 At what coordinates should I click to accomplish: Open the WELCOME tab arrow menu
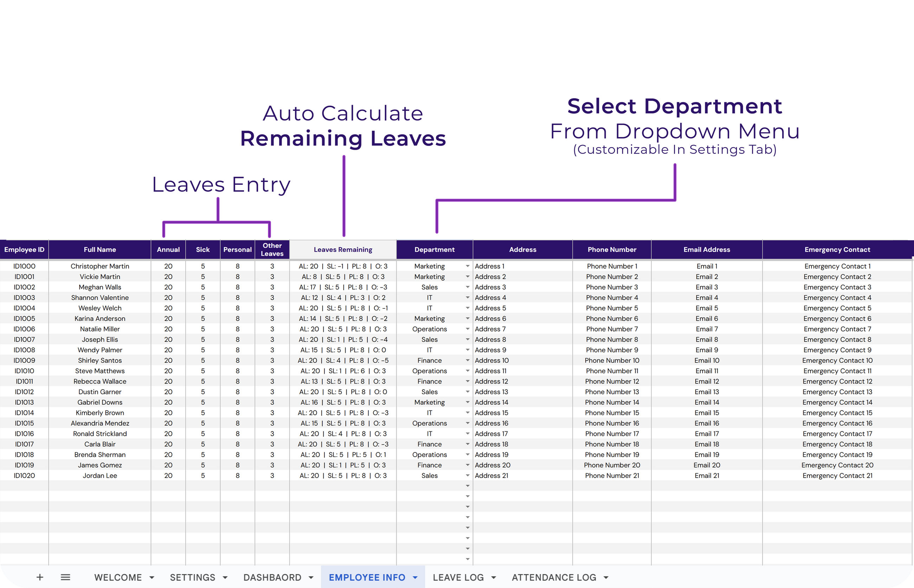[152, 578]
